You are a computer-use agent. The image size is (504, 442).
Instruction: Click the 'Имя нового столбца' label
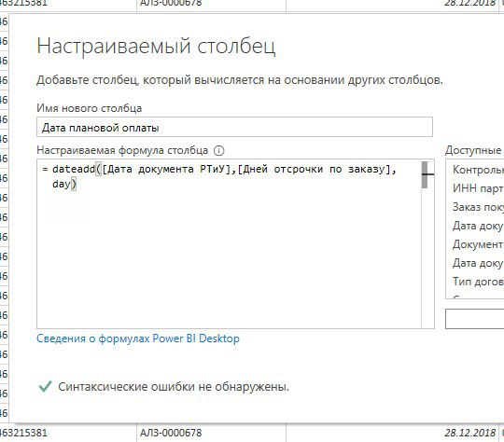click(89, 108)
